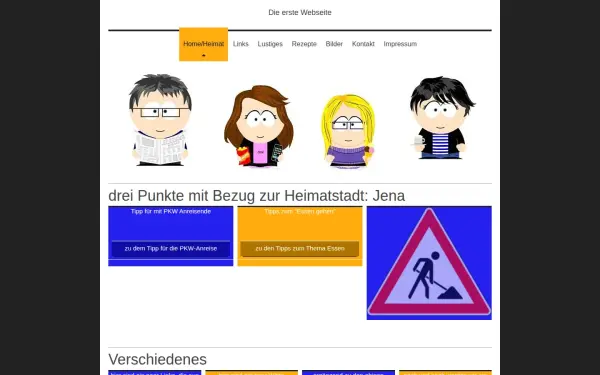This screenshot has width=600, height=375.
Task: Expand the arrow under Home/Heimat
Action: (204, 55)
